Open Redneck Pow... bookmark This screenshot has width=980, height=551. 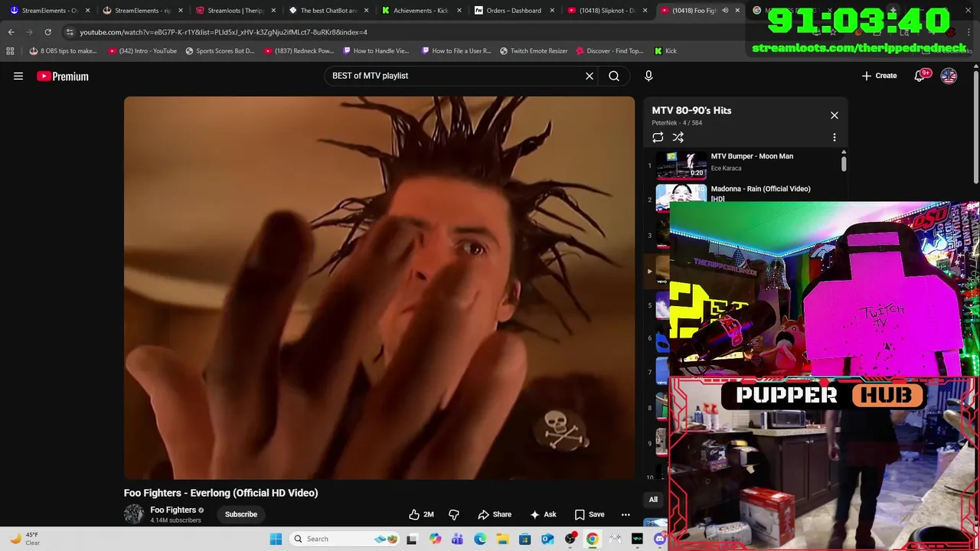299,51
